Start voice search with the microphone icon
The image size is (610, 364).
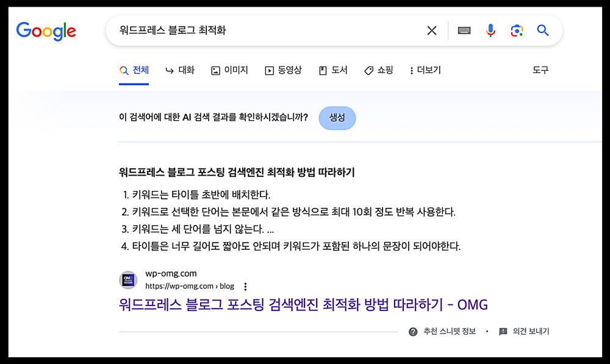pos(490,30)
